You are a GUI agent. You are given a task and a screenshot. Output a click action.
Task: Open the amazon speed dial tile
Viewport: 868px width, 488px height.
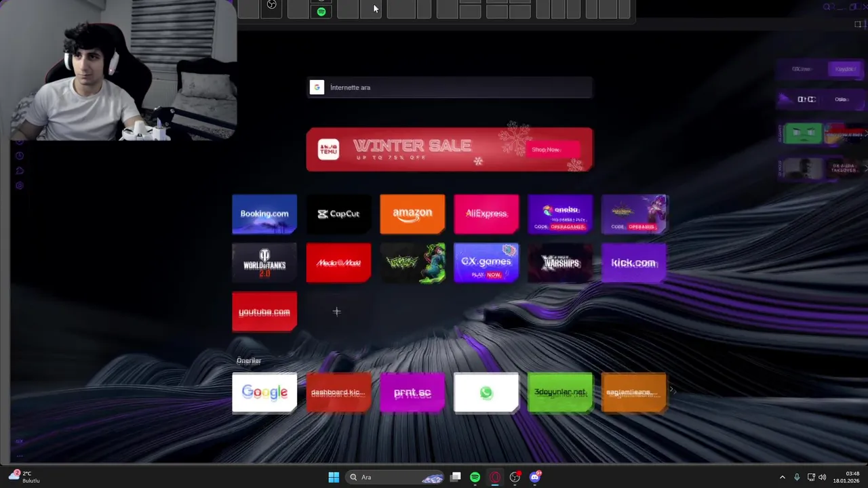point(412,214)
